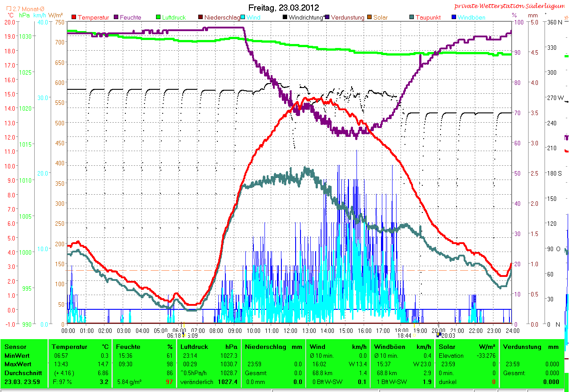Click the red Temperatur legend square
This screenshot has height=392, width=569.
coord(74,17)
